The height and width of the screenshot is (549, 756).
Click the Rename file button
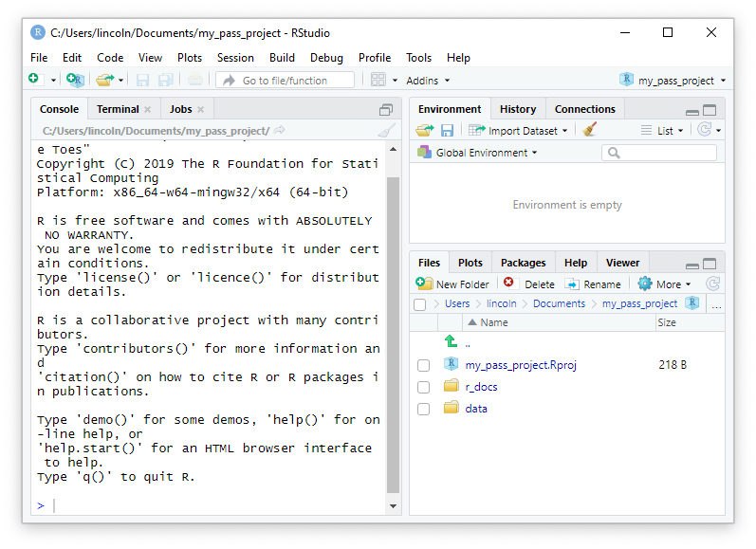(593, 284)
